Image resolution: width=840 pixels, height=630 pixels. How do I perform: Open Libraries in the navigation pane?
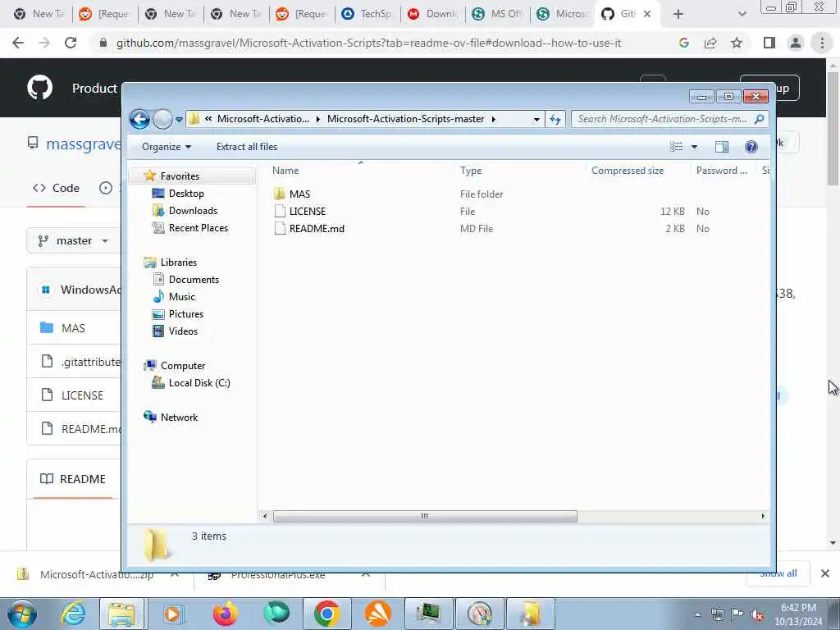(178, 262)
